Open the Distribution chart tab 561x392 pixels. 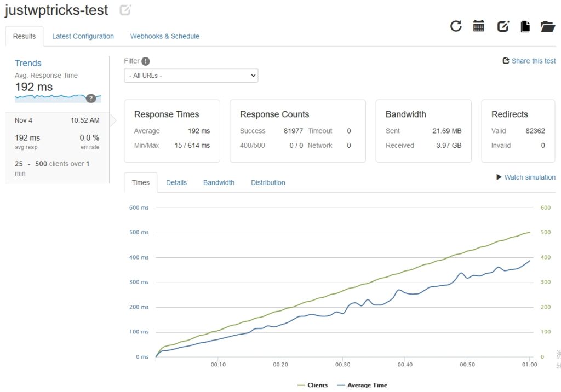click(268, 182)
